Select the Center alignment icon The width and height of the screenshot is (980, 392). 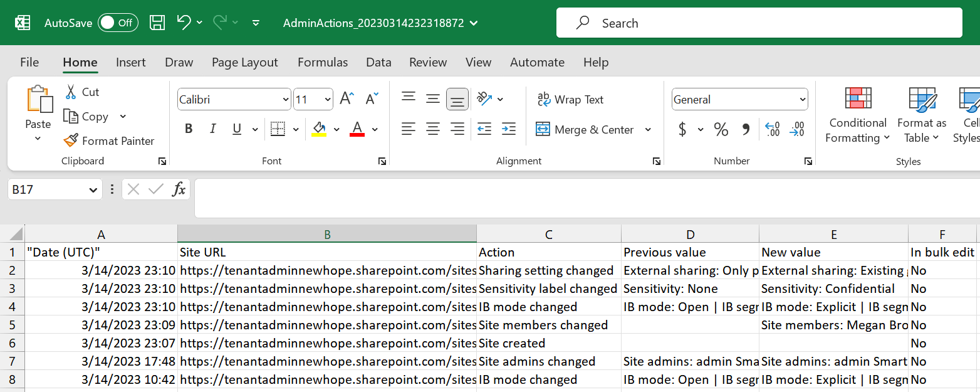point(433,129)
